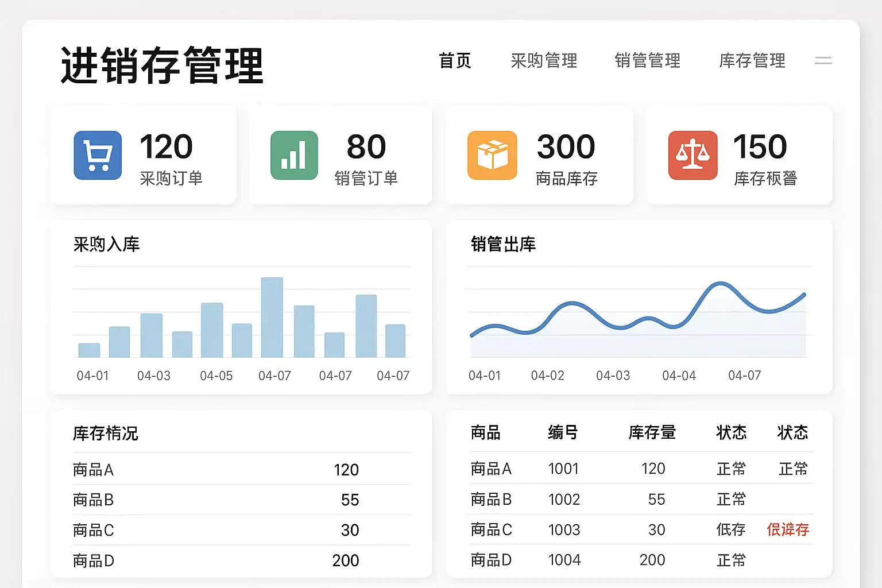
Task: Click the red warning text in 商品C row
Action: pyautogui.click(x=788, y=529)
